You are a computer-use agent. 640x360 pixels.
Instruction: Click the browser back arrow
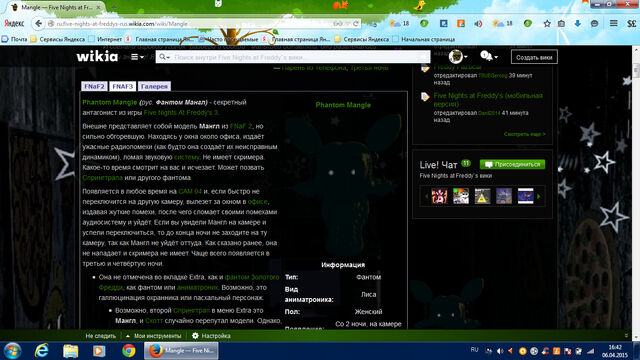click(38, 24)
